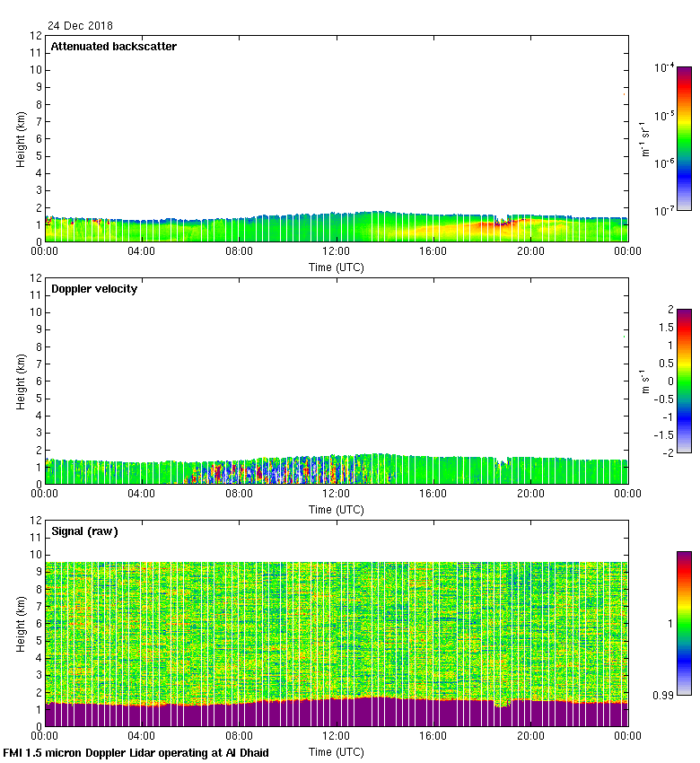Click the FMI Doppler Lidar footer caption

(x=136, y=753)
